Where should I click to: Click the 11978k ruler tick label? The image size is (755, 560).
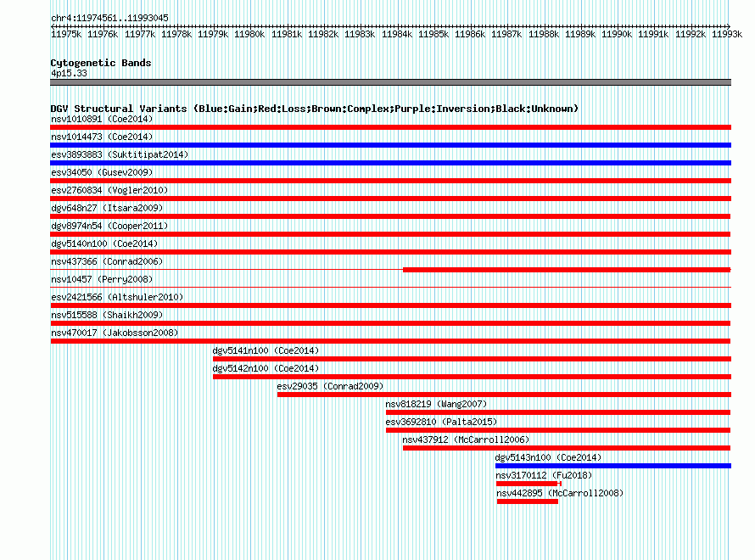(176, 34)
